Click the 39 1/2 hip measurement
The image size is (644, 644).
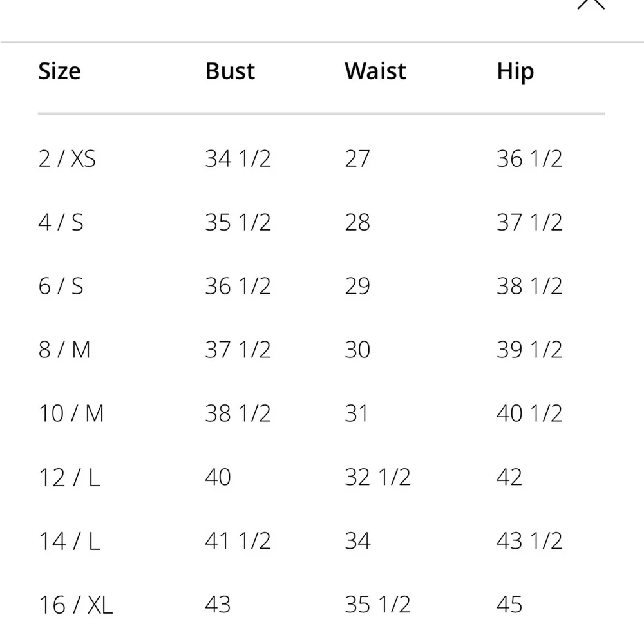click(x=529, y=350)
